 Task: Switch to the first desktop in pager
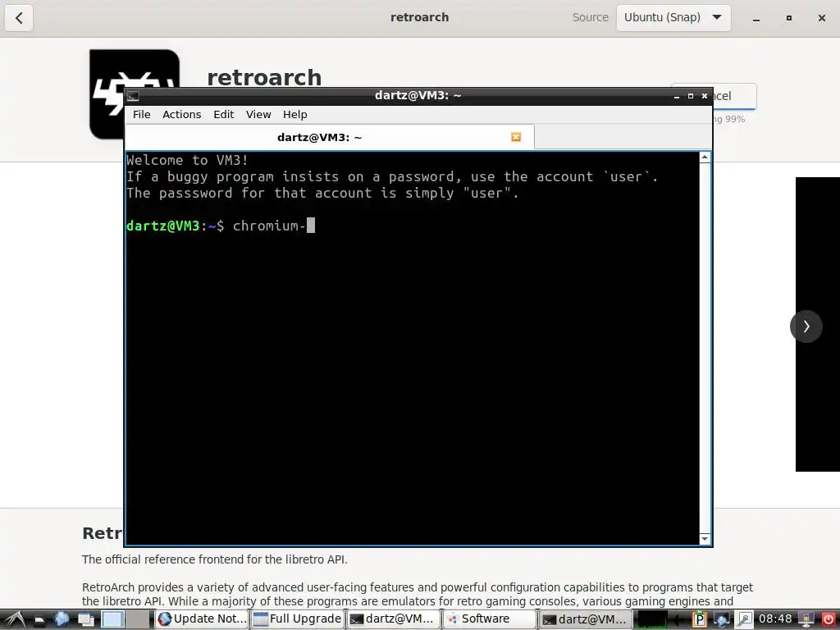[x=112, y=619]
